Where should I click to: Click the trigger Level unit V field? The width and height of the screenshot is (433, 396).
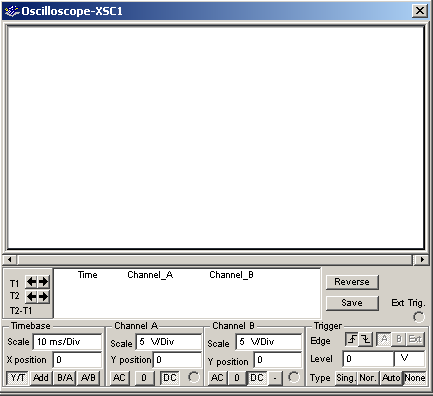[x=409, y=359]
